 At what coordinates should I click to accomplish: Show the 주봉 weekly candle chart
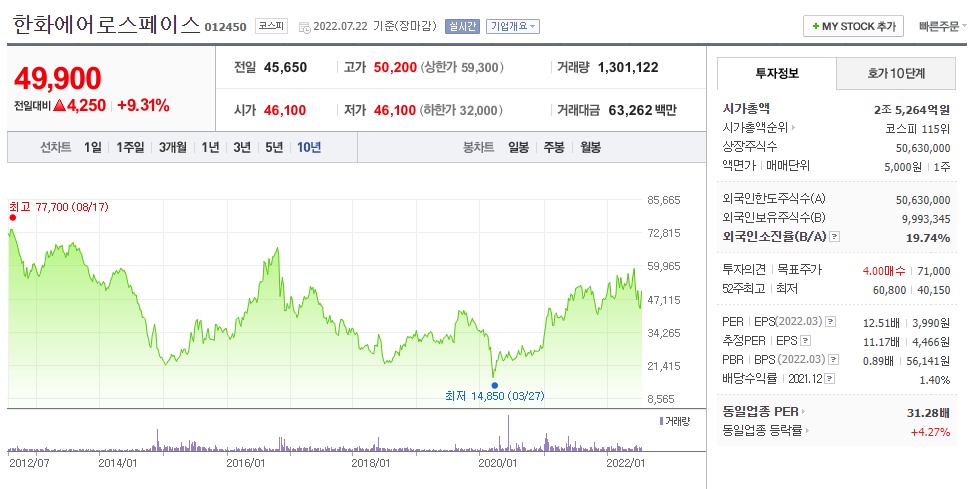(x=554, y=147)
